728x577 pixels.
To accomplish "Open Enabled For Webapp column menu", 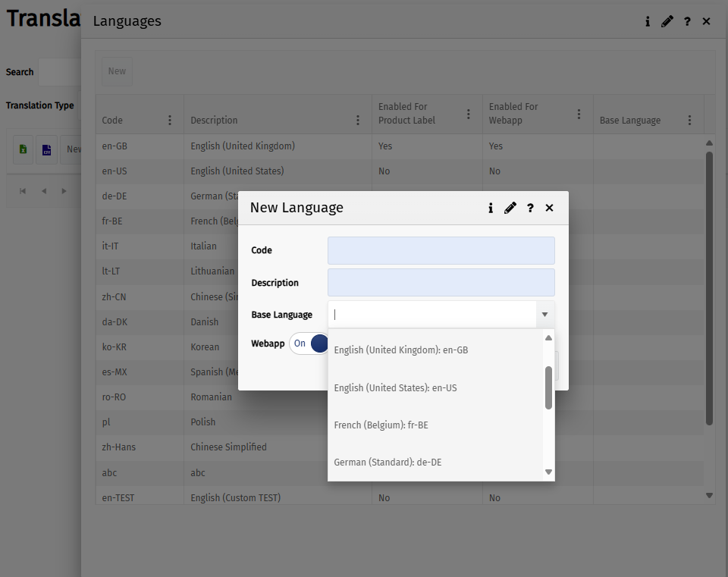I will pyautogui.click(x=579, y=114).
